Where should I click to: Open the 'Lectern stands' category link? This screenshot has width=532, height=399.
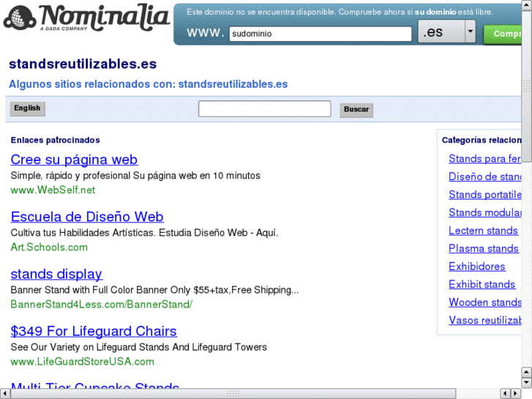pos(483,231)
